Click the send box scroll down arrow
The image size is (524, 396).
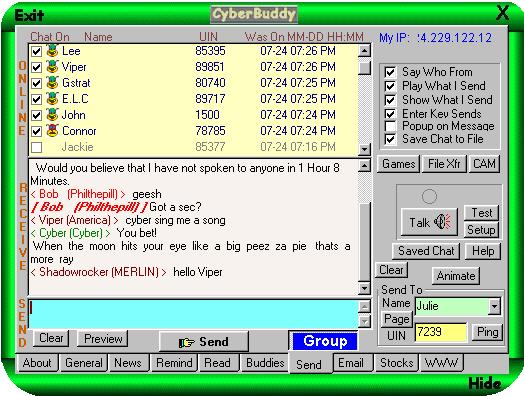click(364, 321)
